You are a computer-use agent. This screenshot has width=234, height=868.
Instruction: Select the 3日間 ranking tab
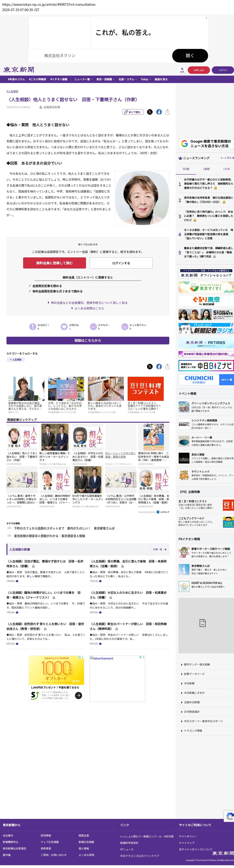click(186, 169)
